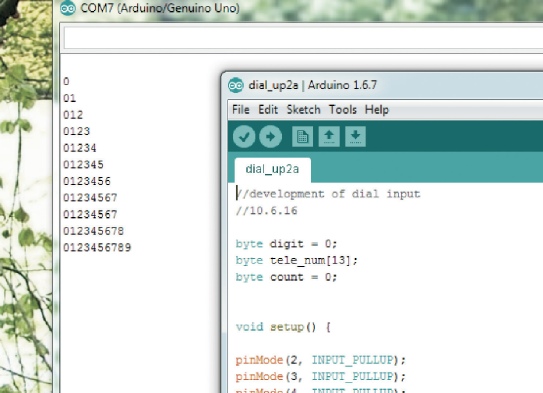The image size is (543, 393).
Task: Open the Help menu
Action: 377,110
